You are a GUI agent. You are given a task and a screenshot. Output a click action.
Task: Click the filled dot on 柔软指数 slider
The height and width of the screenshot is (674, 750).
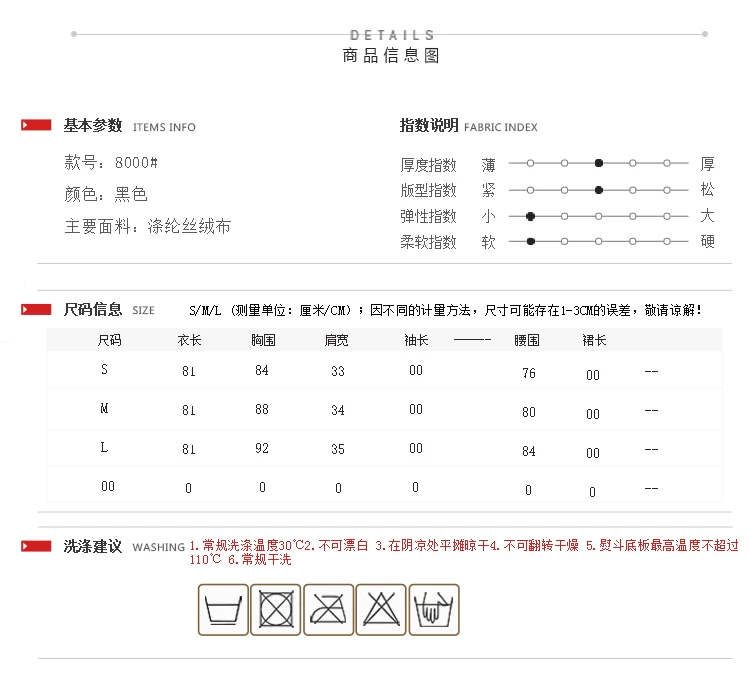[531, 241]
